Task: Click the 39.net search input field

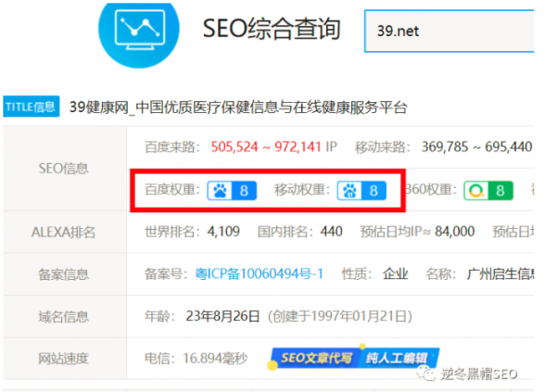Action: pos(449,32)
